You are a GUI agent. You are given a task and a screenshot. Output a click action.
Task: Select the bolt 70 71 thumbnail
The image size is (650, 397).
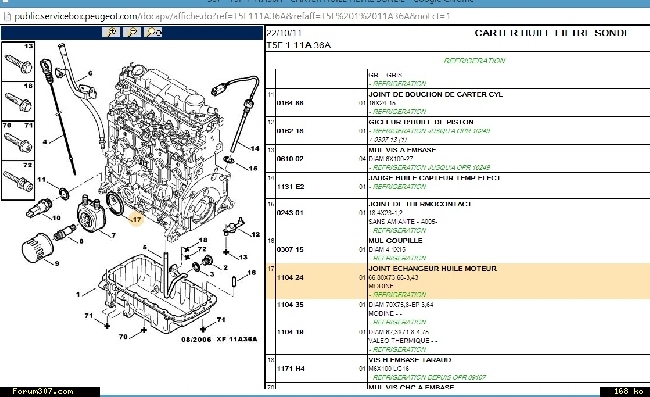(18, 140)
